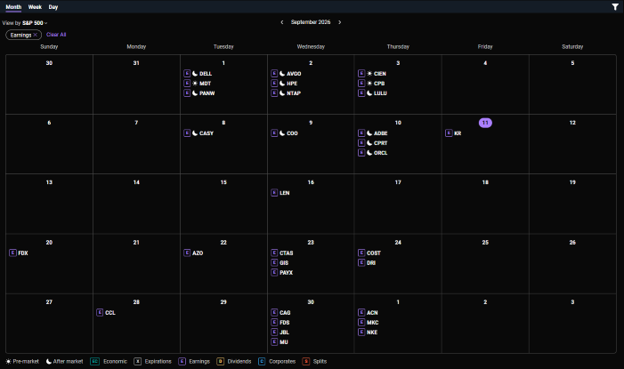This screenshot has width=624, height=369.
Task: Click the AZO earnings icon
Action: pyautogui.click(x=187, y=253)
